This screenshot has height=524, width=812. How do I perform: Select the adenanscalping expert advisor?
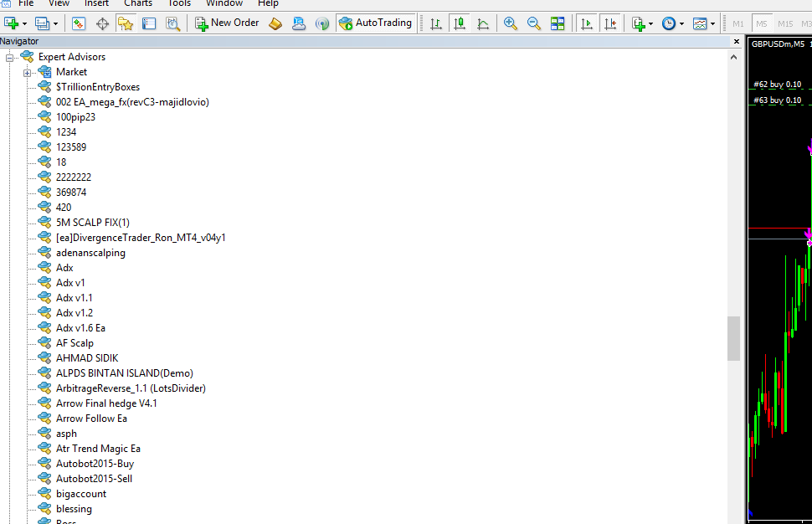90,253
